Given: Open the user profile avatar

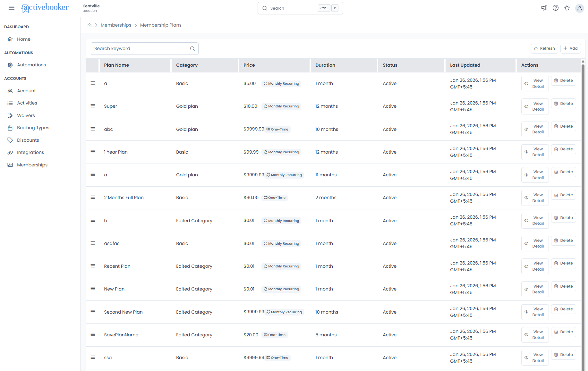Looking at the screenshot, I should 579,8.
